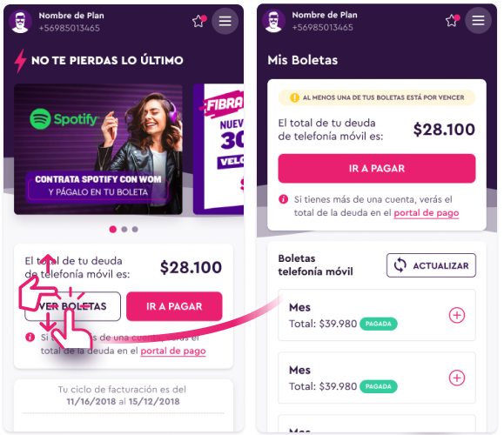This screenshot has width=504, height=435.
Task: Click warning icon in boletas por vencer banner
Action: click(294, 97)
